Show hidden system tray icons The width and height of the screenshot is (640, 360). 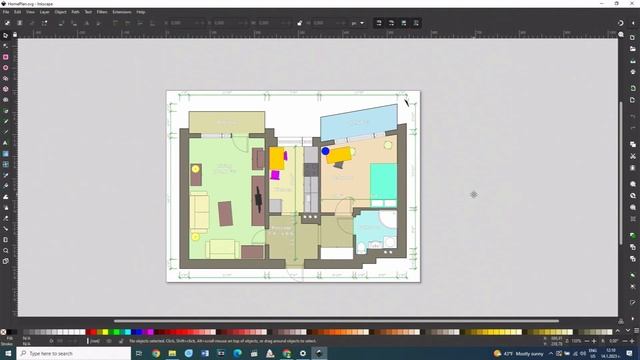click(x=551, y=353)
